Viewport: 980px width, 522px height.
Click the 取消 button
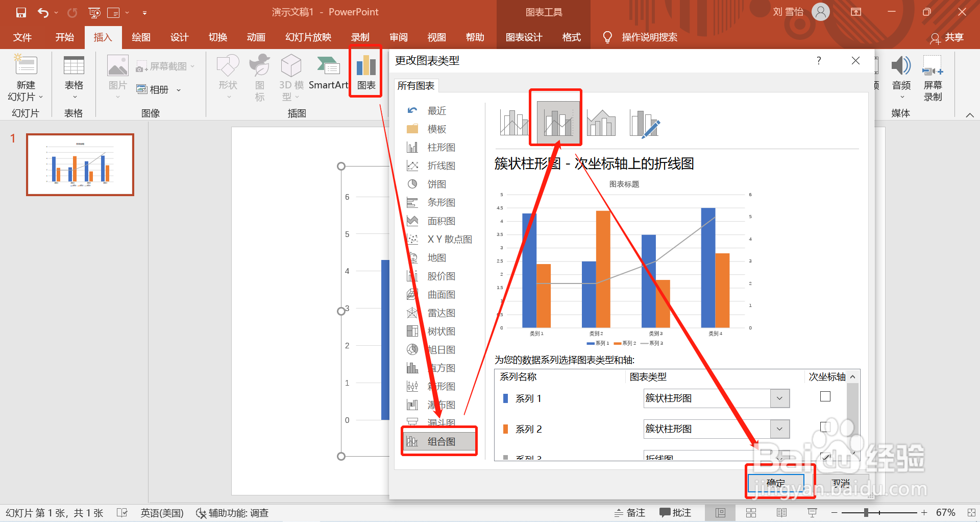(841, 483)
